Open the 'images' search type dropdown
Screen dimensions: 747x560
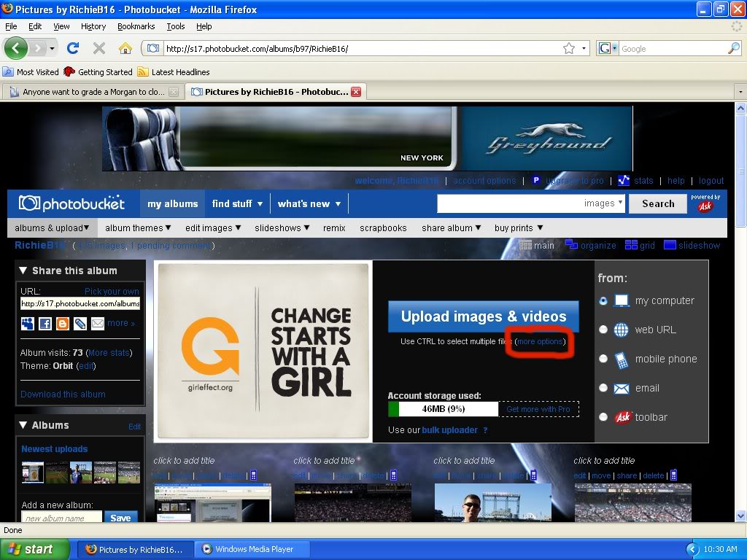click(x=603, y=203)
